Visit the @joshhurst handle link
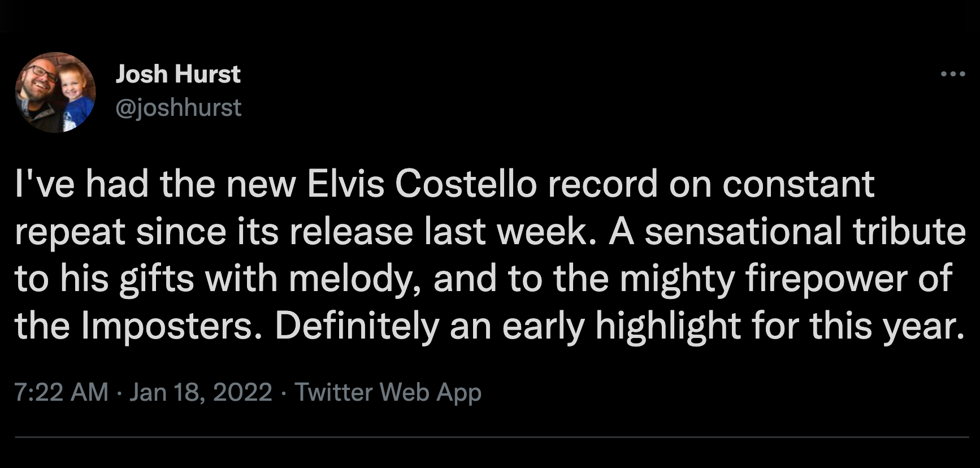980x468 pixels. (179, 107)
